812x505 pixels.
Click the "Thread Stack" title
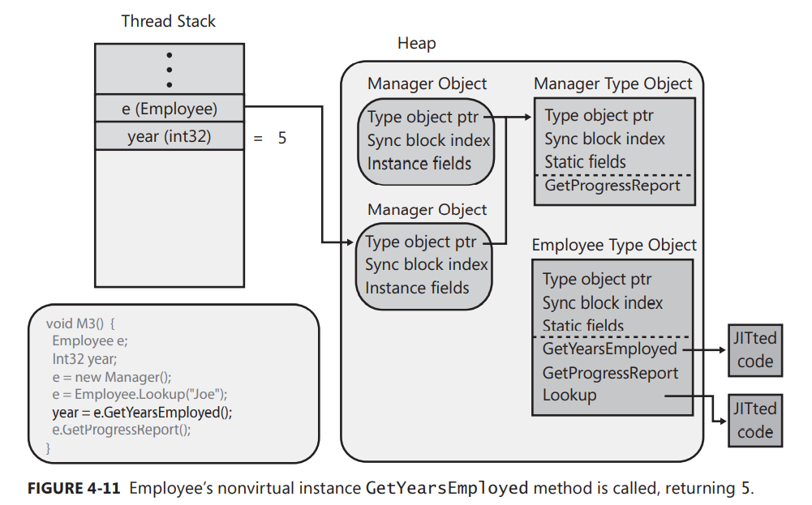coord(169,21)
